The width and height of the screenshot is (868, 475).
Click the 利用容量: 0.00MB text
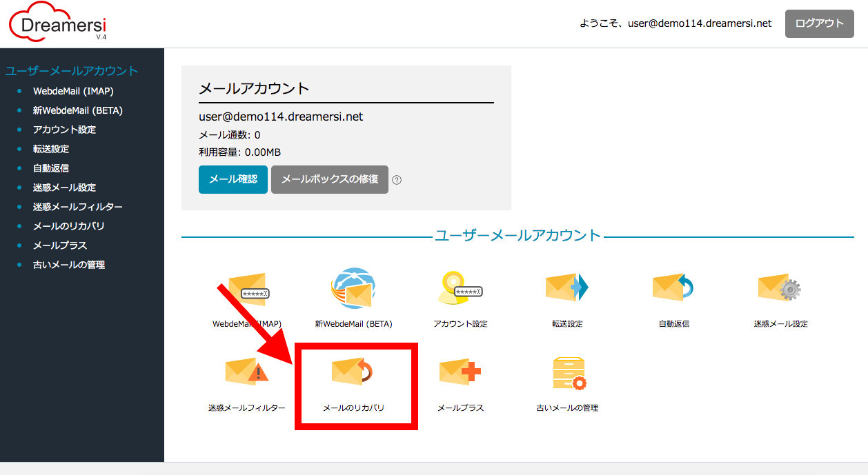click(x=239, y=152)
